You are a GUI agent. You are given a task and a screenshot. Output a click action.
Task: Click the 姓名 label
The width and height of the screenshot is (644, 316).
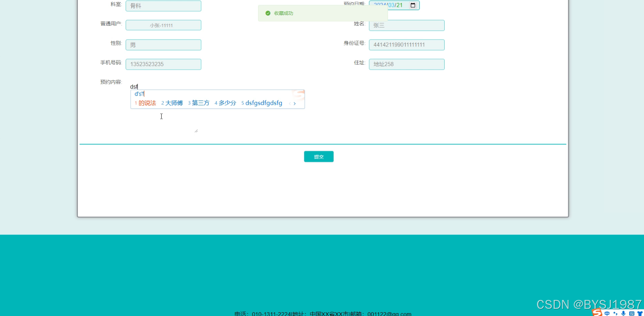pos(360,24)
